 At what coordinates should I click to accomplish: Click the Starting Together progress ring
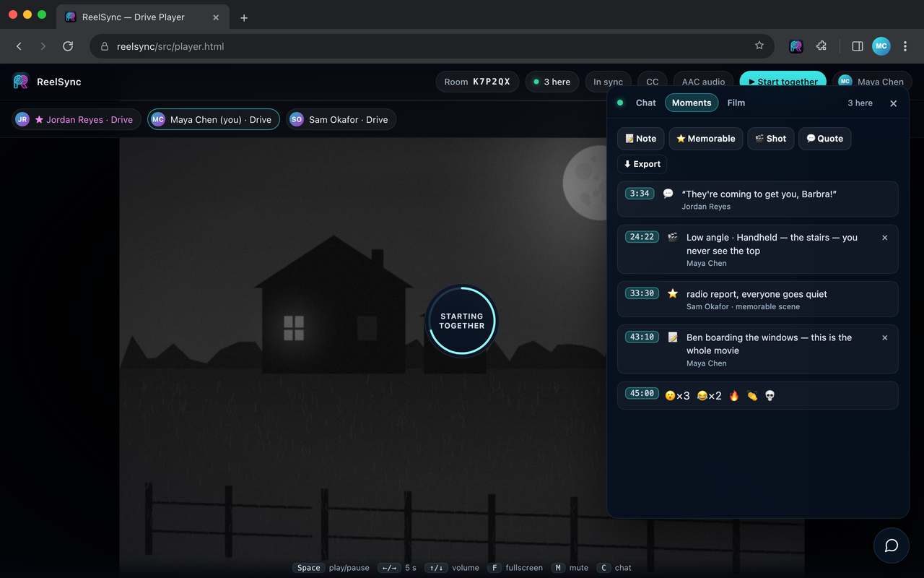click(461, 320)
